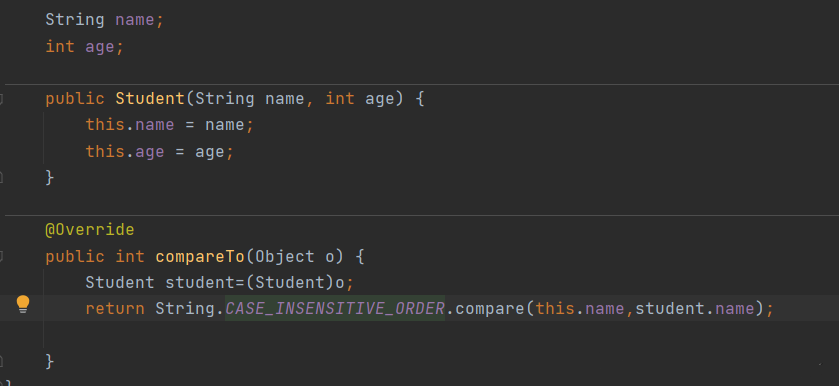
Task: Click the Object parameter type in compareTo
Action: (x=285, y=256)
